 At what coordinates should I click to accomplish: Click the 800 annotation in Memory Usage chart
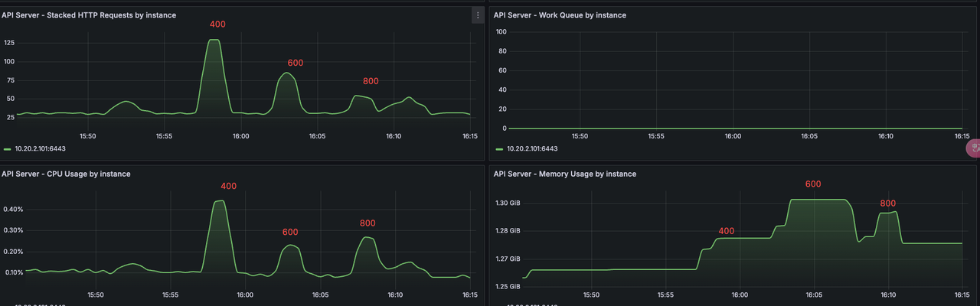pos(887,203)
